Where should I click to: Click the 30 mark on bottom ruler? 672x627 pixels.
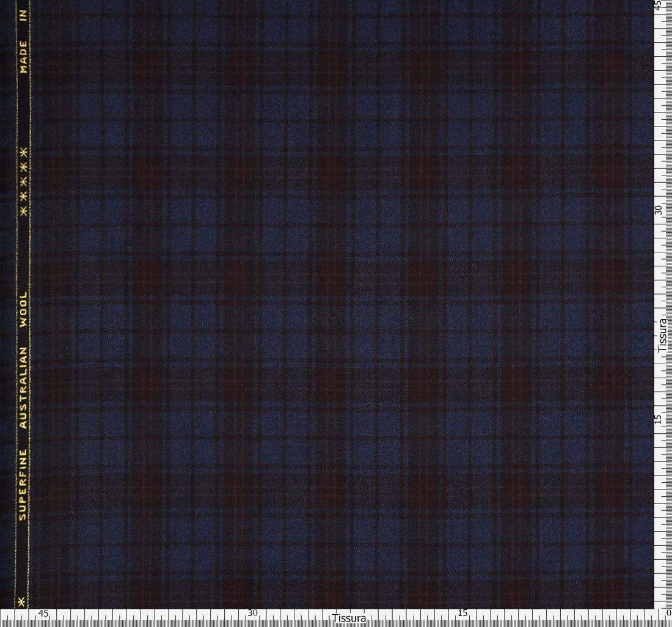tap(253, 614)
